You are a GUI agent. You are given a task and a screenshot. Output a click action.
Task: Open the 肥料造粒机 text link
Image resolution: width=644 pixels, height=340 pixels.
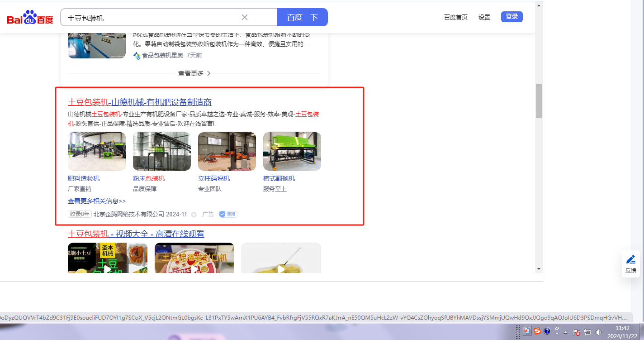[84, 178]
